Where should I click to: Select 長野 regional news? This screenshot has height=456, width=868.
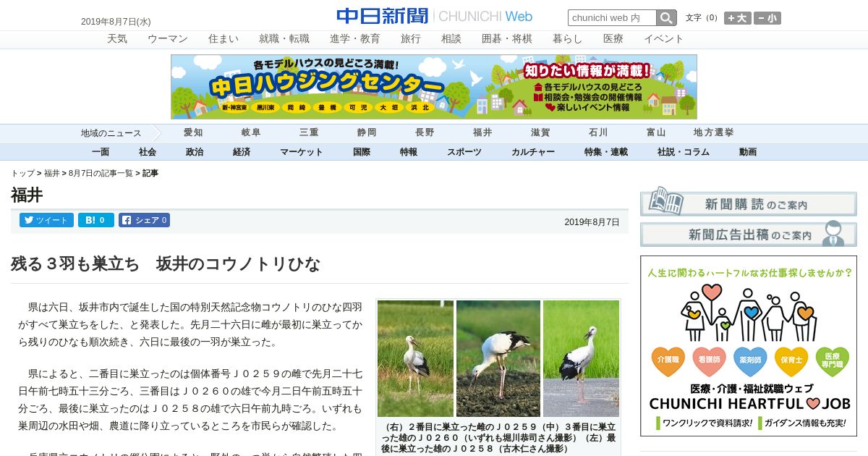(x=425, y=132)
